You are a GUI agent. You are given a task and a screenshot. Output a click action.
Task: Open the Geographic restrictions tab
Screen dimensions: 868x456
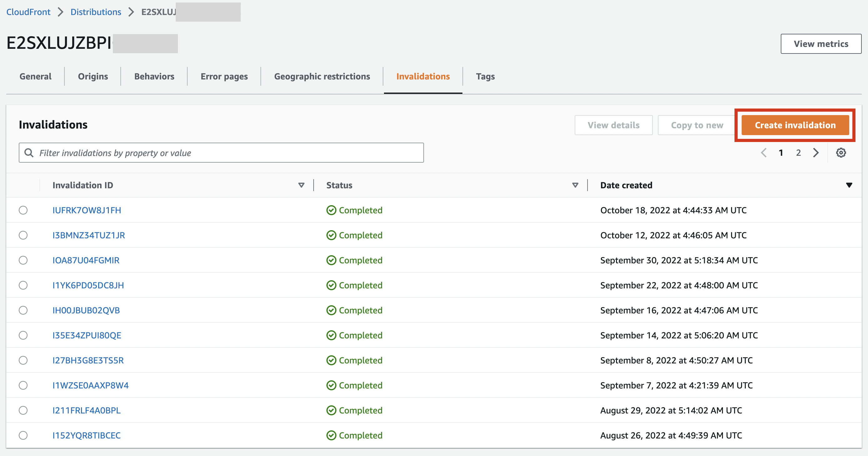coord(322,77)
